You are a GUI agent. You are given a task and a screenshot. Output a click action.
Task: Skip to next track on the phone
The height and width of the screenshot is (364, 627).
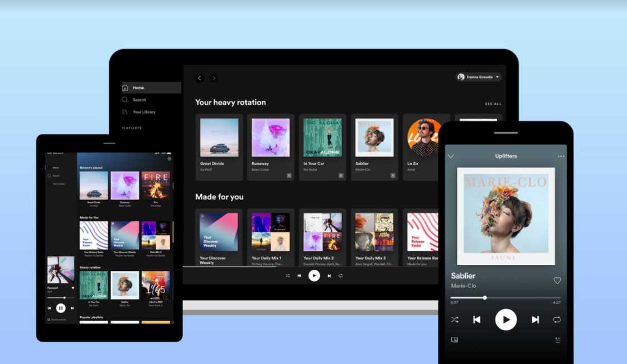click(536, 319)
